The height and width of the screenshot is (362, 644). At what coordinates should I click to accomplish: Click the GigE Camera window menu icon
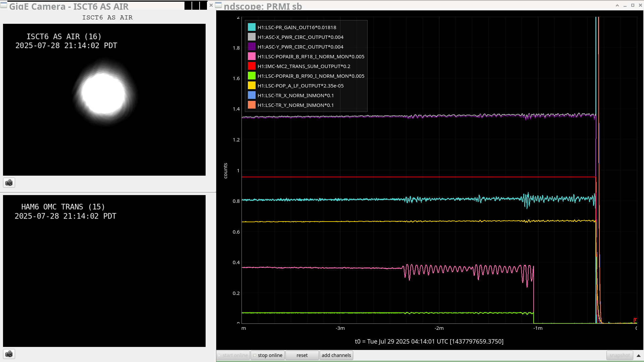4,5
